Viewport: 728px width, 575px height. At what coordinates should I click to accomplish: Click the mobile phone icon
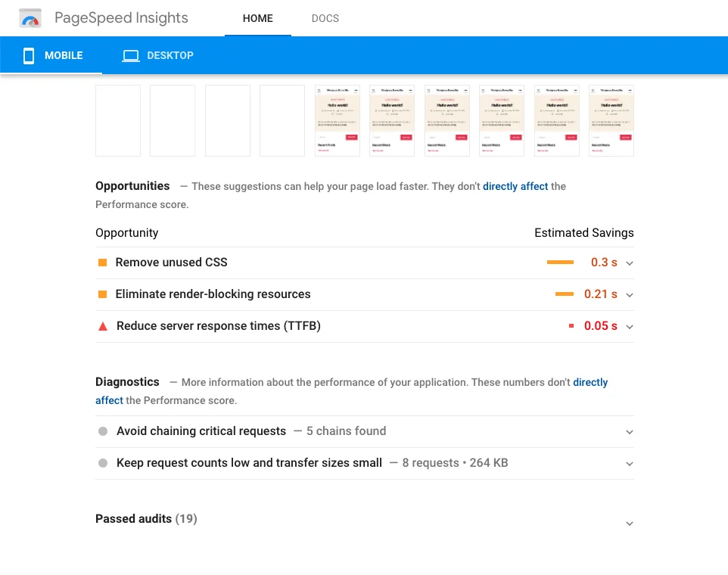point(29,56)
